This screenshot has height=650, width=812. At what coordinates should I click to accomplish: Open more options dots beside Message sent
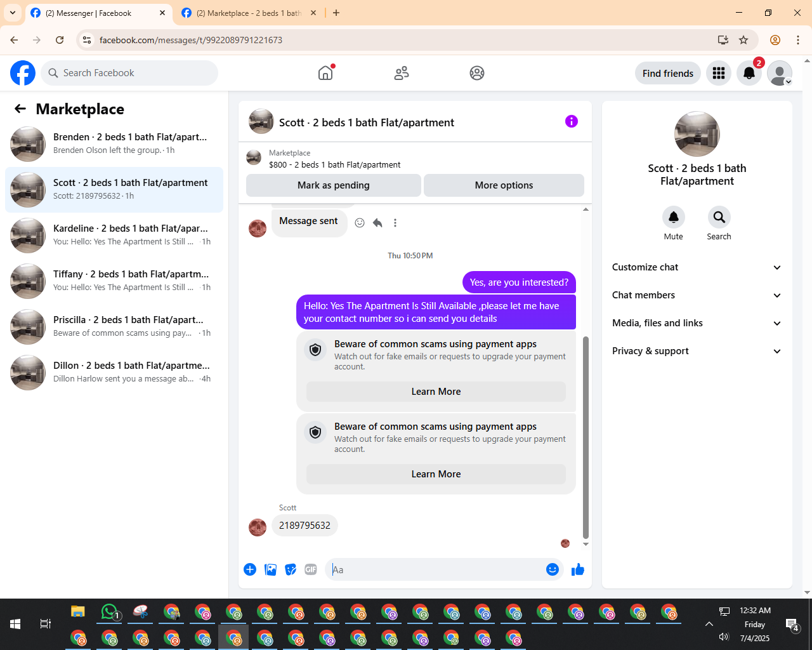coord(395,223)
